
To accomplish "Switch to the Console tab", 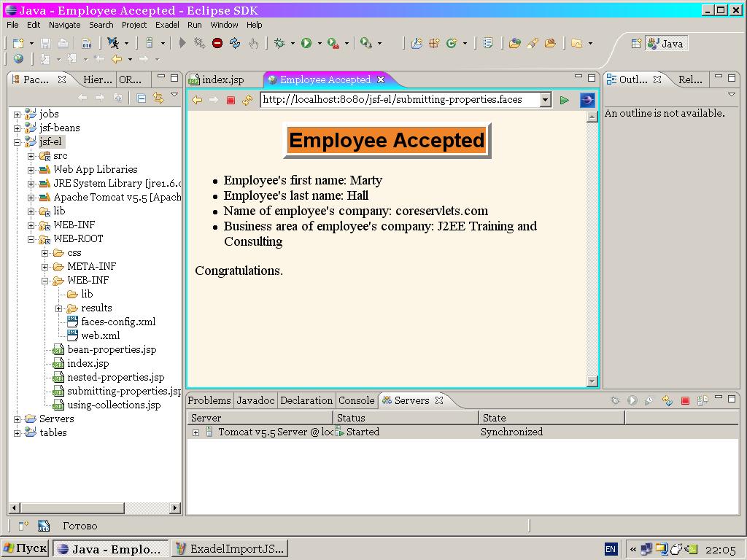I will click(x=356, y=400).
